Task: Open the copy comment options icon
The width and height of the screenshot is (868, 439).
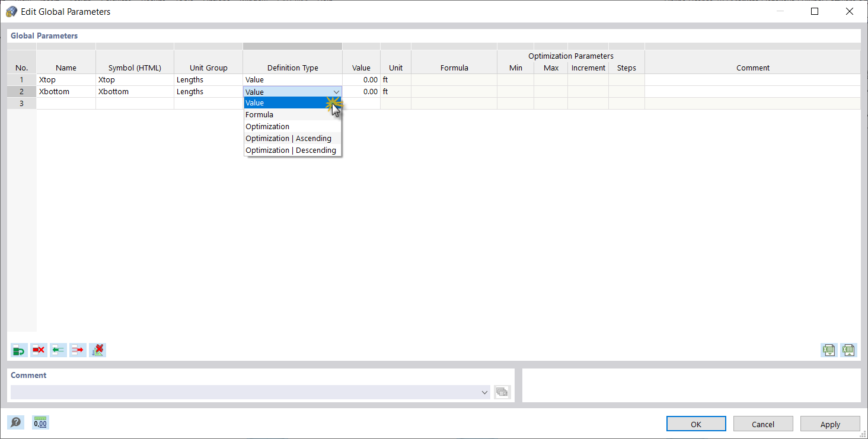Action: coord(502,392)
